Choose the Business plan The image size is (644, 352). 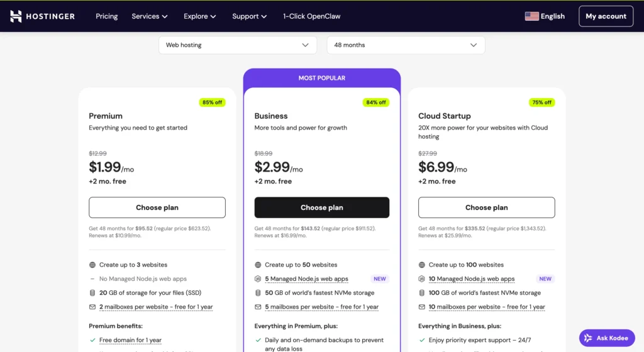coord(321,207)
